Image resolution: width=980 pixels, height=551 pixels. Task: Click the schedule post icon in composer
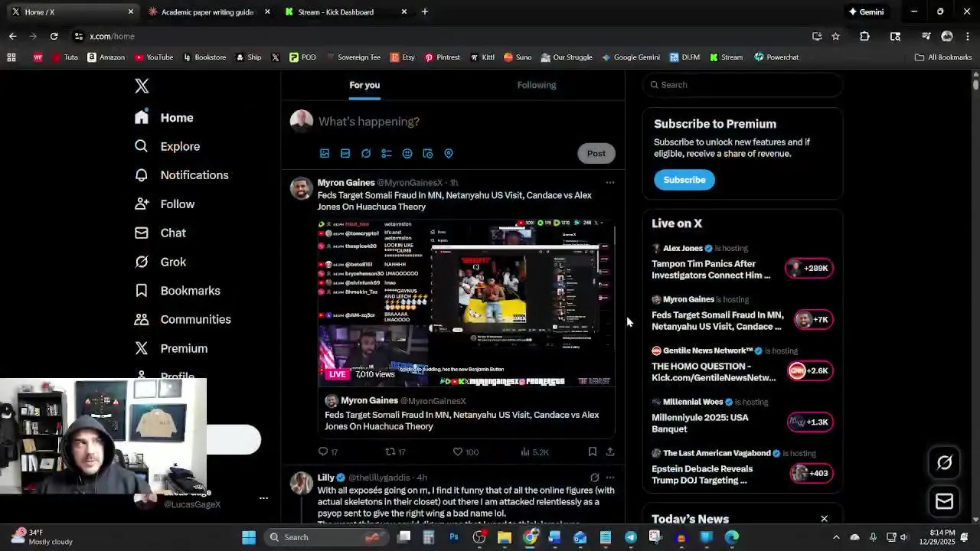[428, 153]
